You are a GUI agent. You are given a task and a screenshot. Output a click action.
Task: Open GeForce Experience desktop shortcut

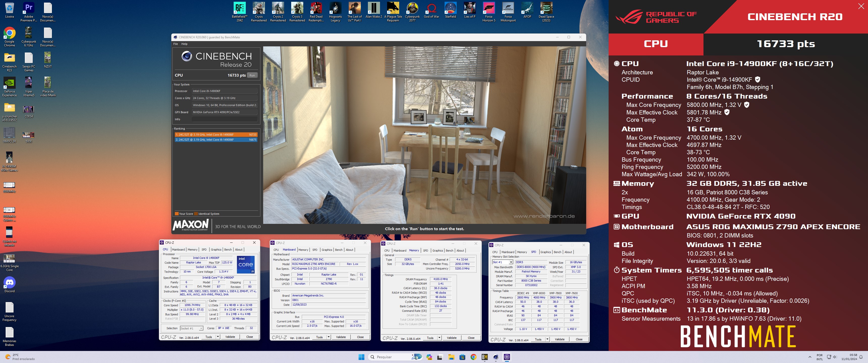tap(9, 87)
